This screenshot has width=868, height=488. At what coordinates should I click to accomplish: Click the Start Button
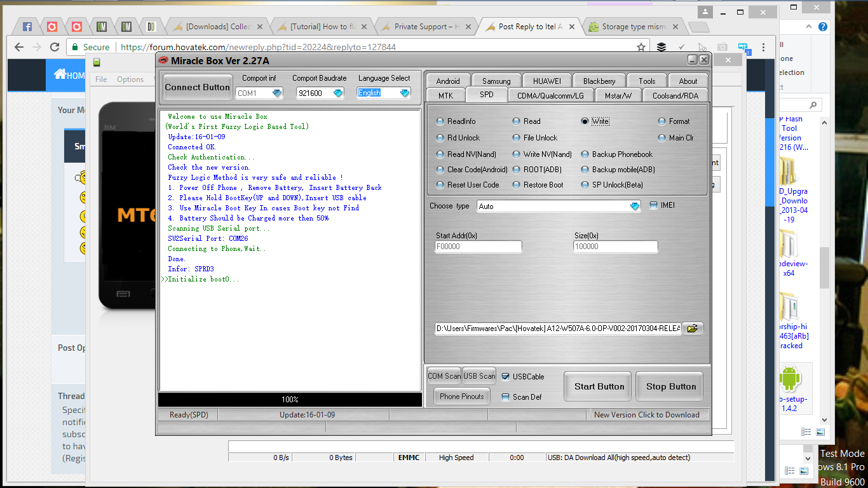(599, 386)
